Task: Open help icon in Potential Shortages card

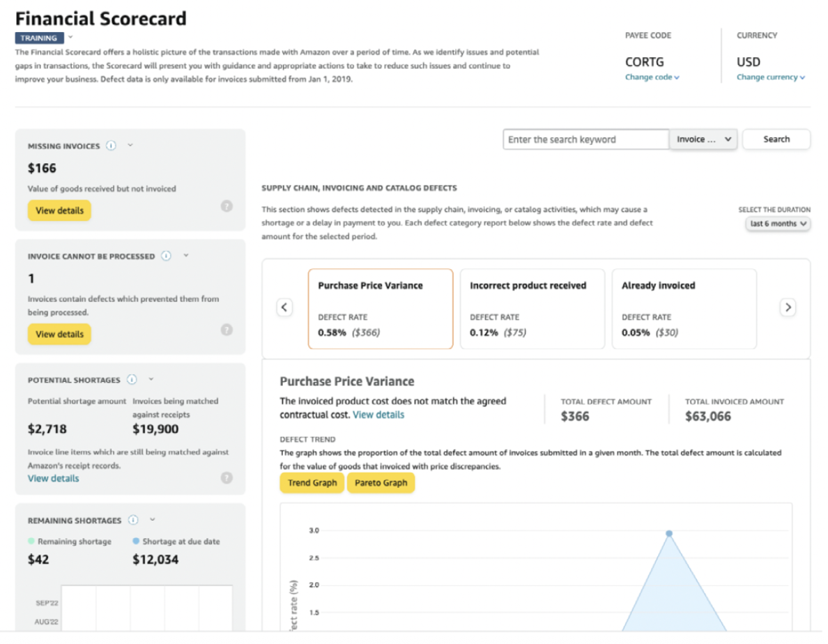Action: point(227,477)
